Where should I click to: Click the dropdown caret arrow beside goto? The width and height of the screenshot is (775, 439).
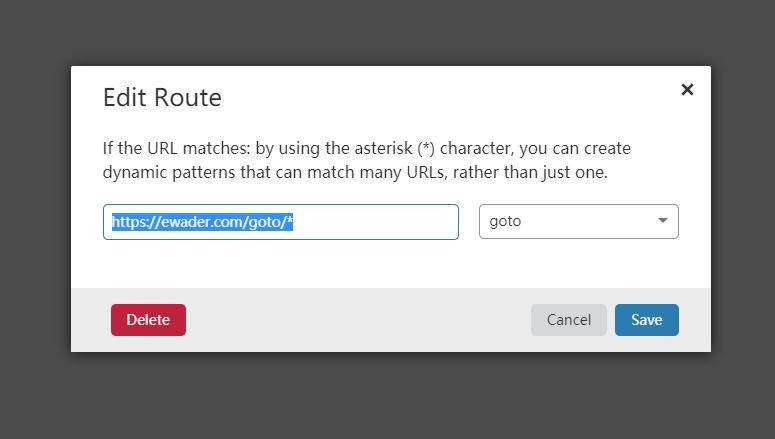tap(663, 220)
